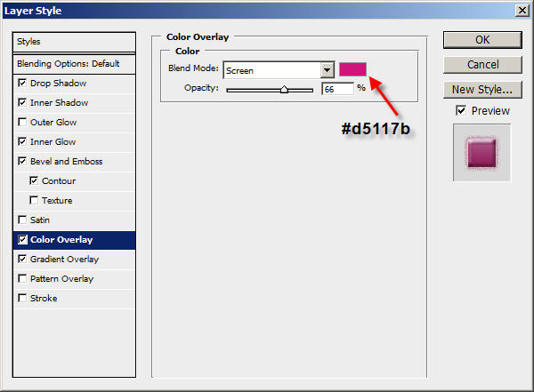Click the Cancel button
Screen dimensions: 534x392
482,65
